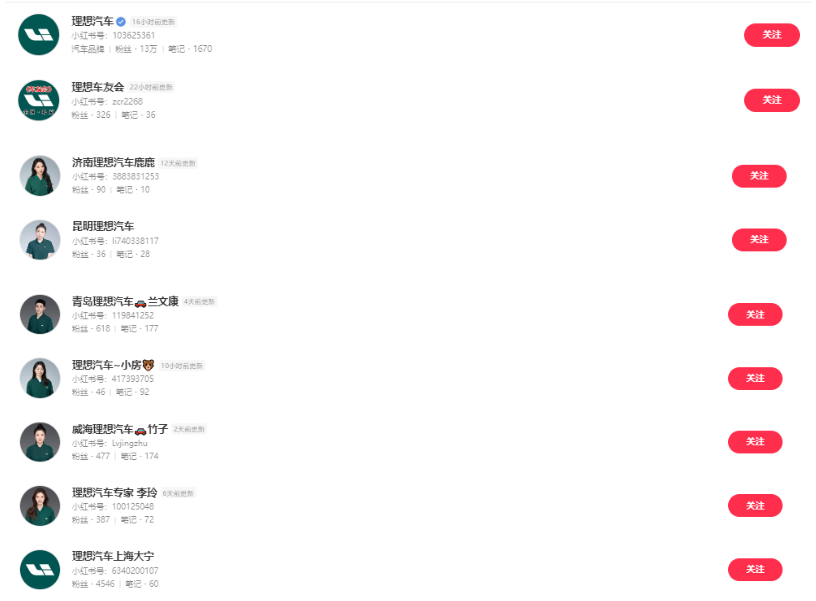Follow 理想汽车上海大宁 account
Image resolution: width=816 pixels, height=601 pixels.
pos(755,569)
